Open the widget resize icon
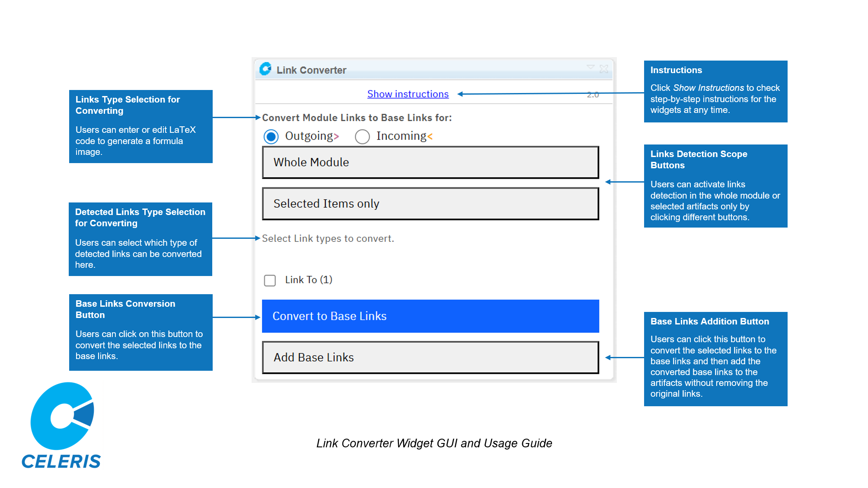 [603, 68]
